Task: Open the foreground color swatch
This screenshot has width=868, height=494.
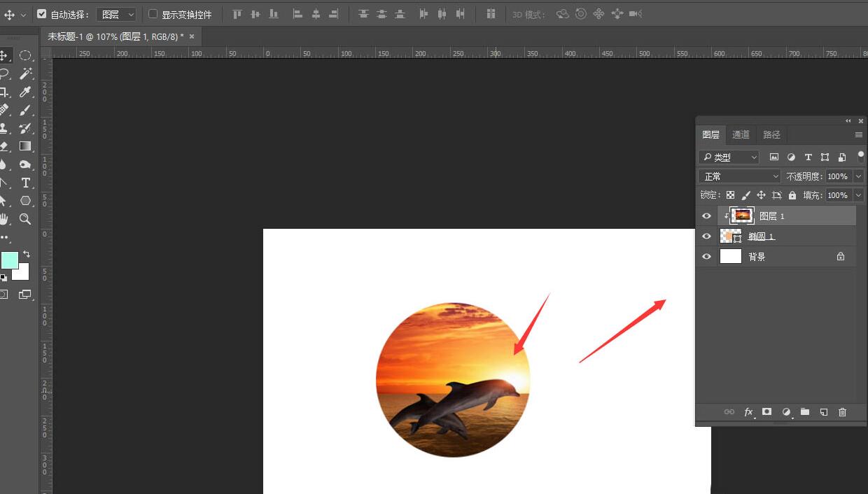Action: point(9,260)
